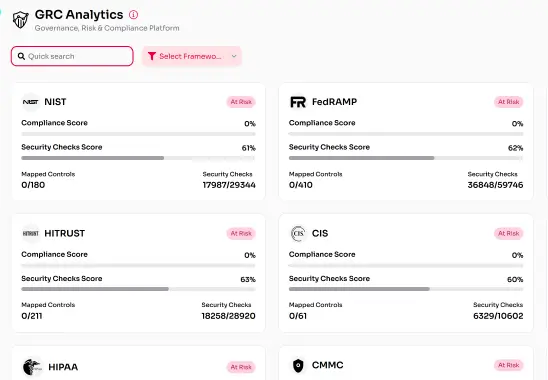Image resolution: width=548 pixels, height=380 pixels.
Task: Open the info icon beside GRC Analytics
Action: point(134,15)
